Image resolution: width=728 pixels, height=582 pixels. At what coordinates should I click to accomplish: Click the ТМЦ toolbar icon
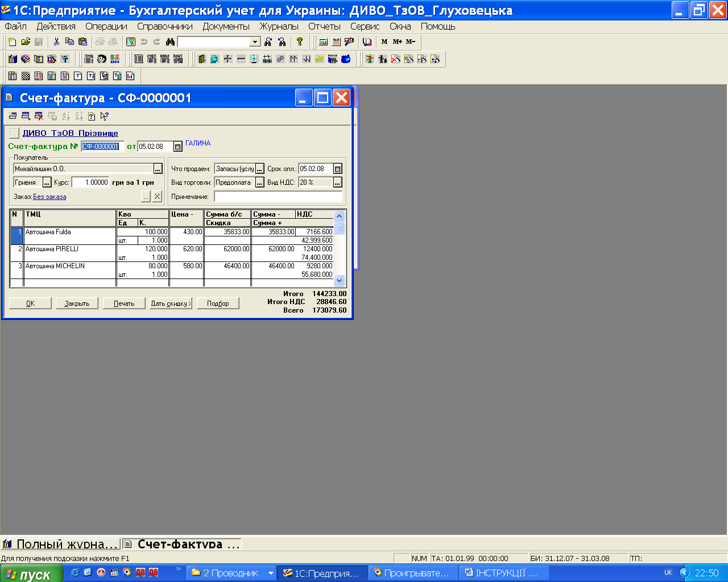89,59
